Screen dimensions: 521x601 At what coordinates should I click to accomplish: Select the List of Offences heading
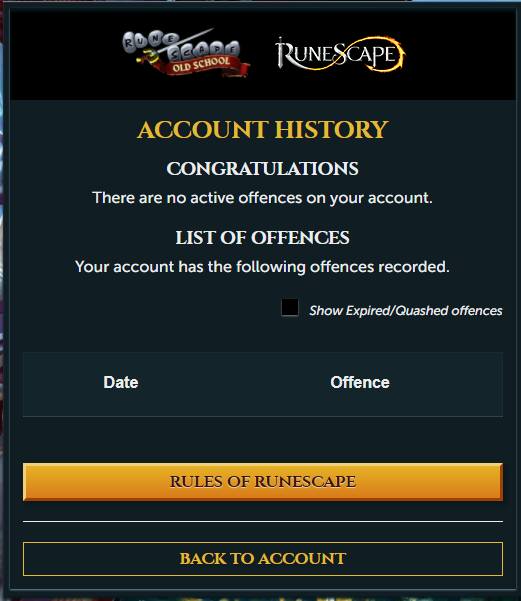click(263, 238)
